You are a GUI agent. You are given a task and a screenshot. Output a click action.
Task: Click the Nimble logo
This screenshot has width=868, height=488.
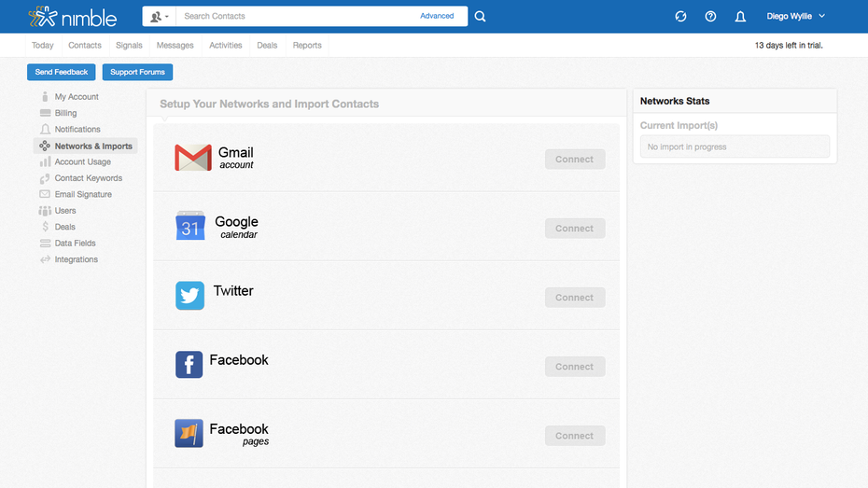click(73, 17)
